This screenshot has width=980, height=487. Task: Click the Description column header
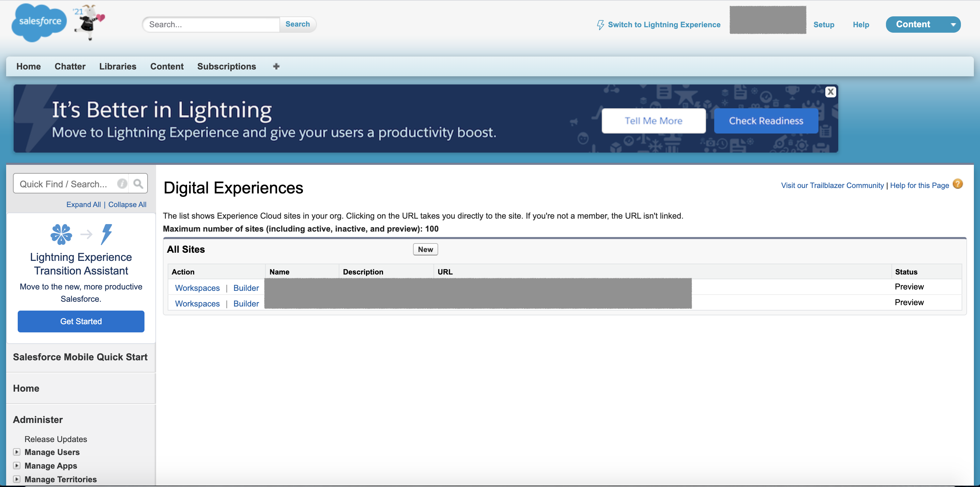(363, 272)
